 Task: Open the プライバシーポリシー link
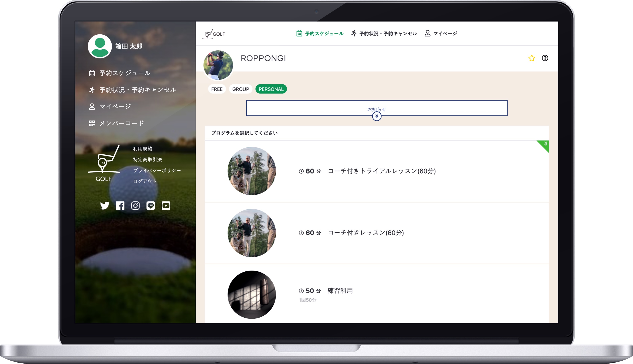[x=157, y=170]
